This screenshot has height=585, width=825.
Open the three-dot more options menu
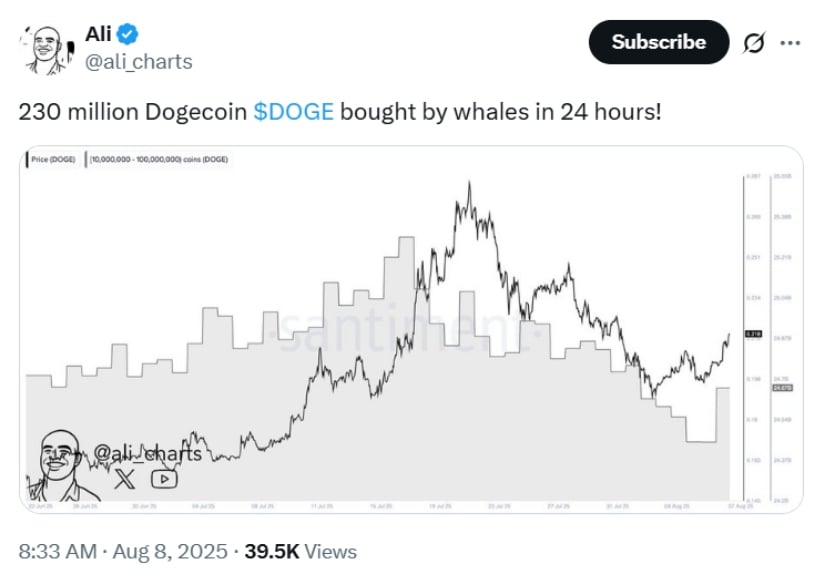pos(790,43)
